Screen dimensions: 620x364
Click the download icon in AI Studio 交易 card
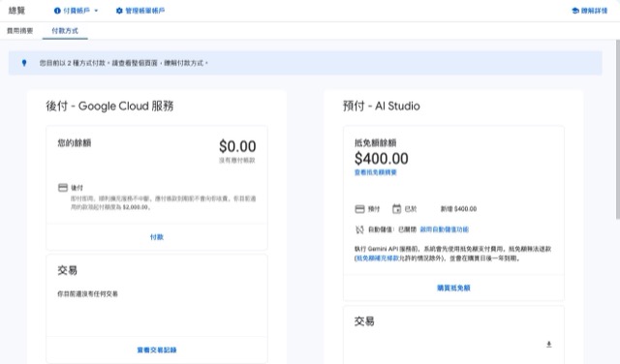click(x=549, y=345)
